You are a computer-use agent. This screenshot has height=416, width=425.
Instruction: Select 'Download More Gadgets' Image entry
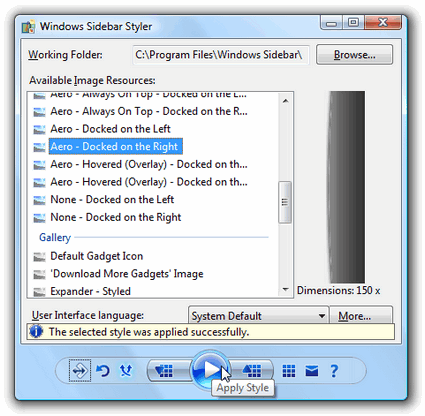pos(127,274)
